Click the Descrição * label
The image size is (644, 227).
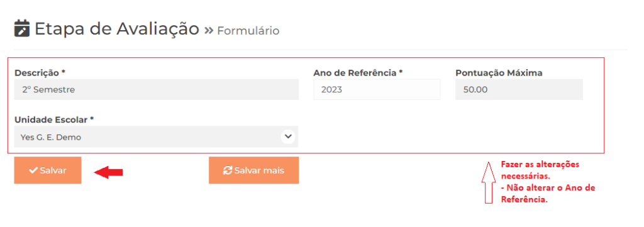(x=40, y=73)
